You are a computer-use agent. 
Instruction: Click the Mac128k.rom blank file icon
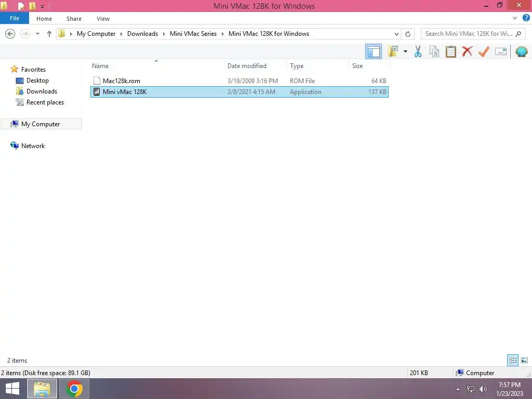tap(97, 81)
